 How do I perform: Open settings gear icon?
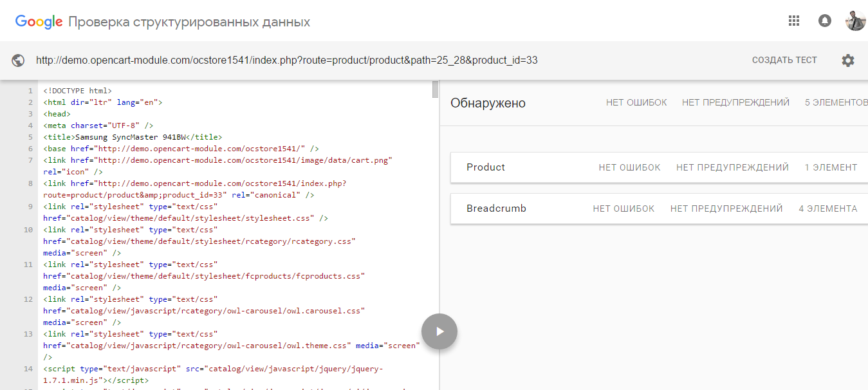(x=848, y=60)
